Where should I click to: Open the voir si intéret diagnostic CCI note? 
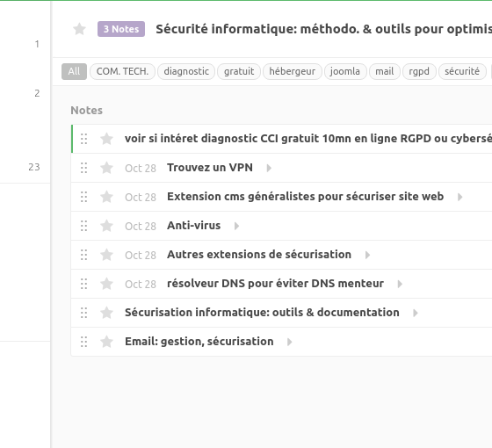(308, 139)
